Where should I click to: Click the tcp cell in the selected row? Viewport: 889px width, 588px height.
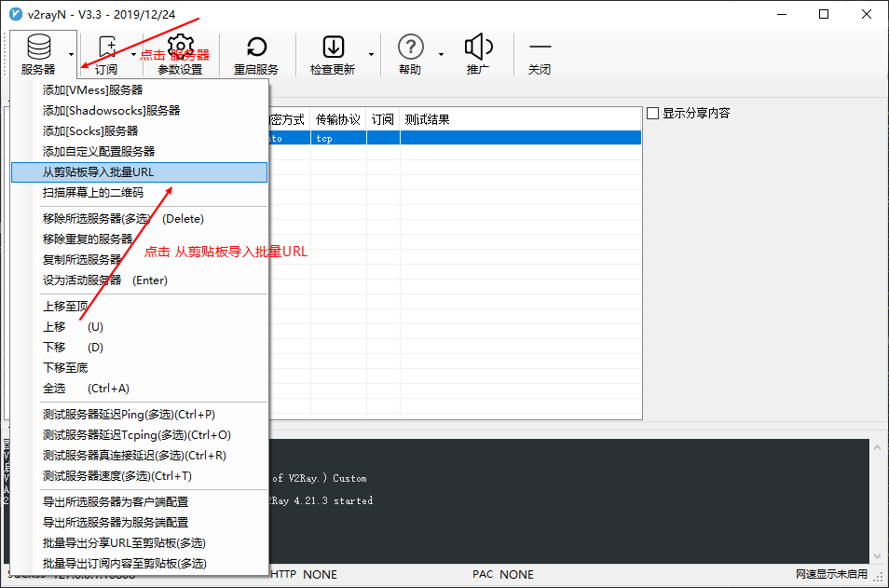338,138
